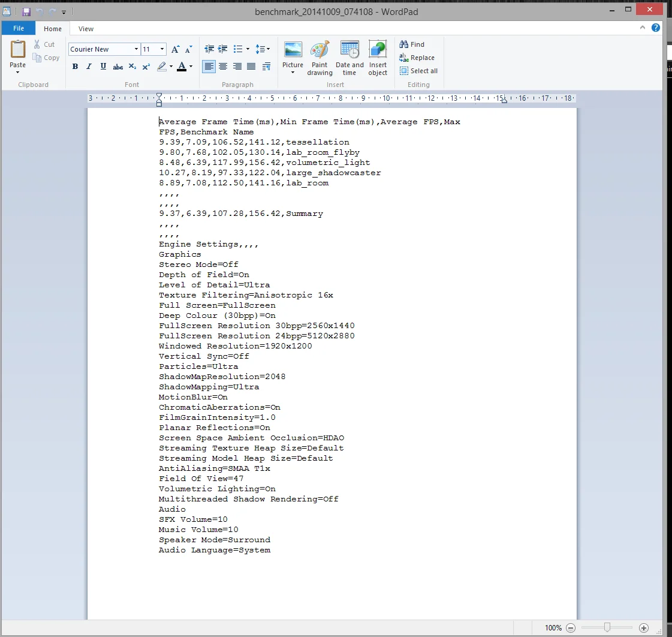Click the Insert object icon

[x=378, y=58]
